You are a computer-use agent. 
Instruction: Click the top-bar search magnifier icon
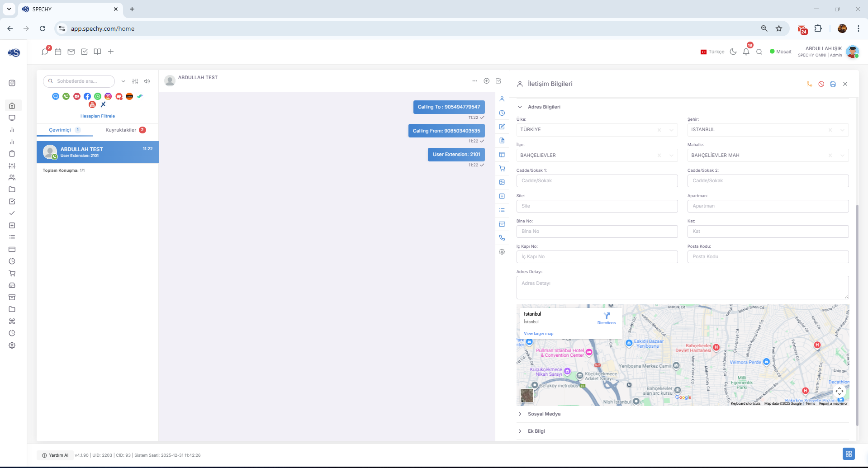click(759, 52)
